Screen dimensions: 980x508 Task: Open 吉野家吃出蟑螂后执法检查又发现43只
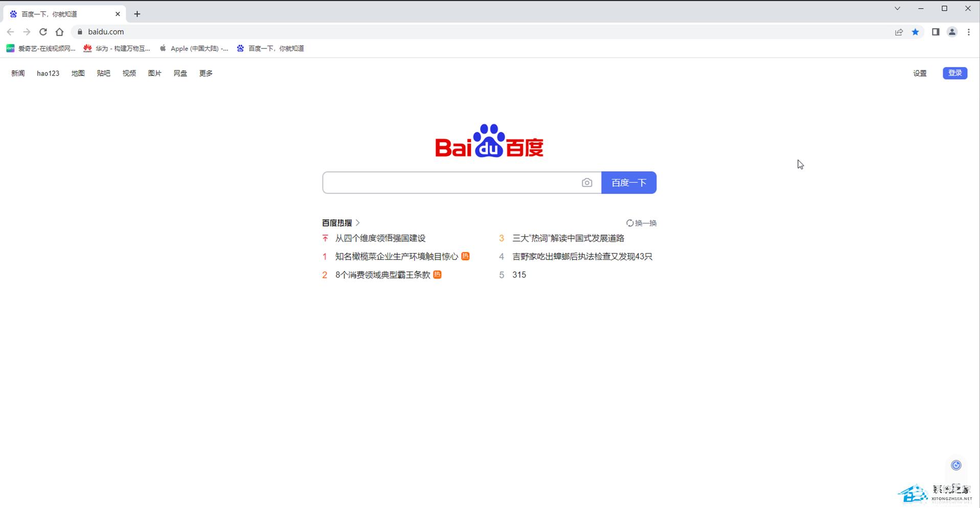[582, 257]
